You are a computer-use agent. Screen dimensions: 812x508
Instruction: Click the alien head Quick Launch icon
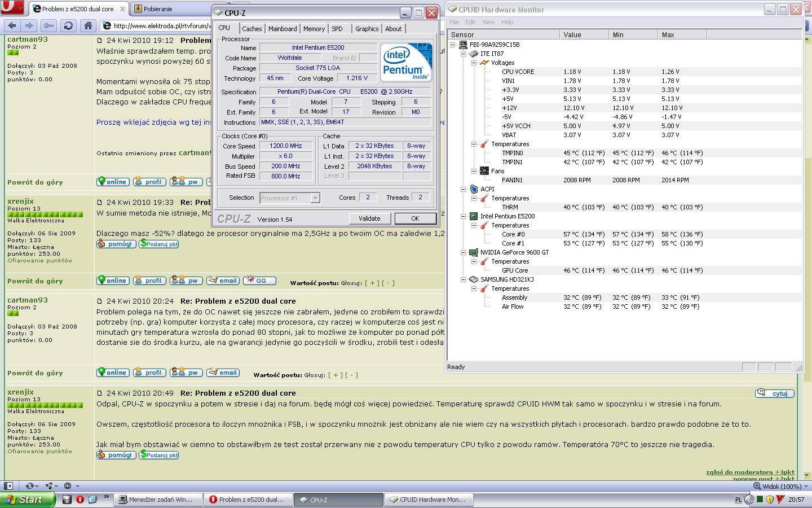(67, 500)
